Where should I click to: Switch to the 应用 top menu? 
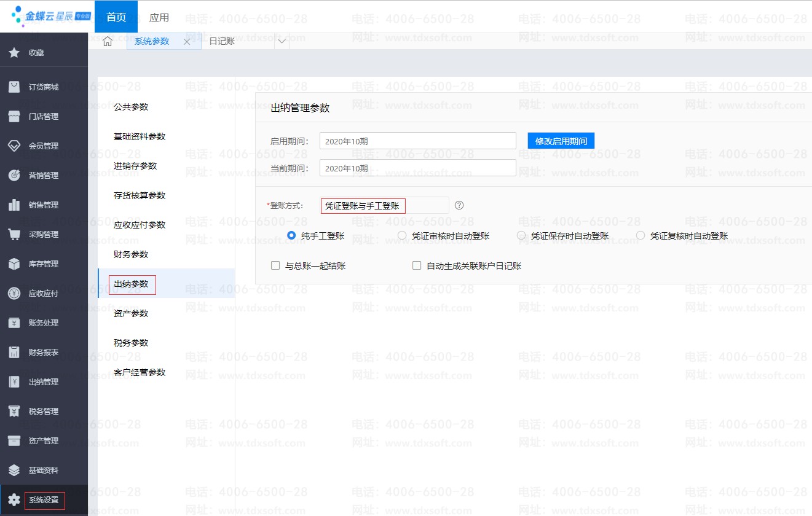coord(159,17)
